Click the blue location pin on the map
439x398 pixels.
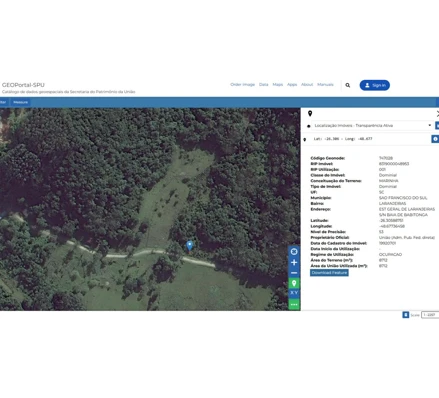[189, 246]
